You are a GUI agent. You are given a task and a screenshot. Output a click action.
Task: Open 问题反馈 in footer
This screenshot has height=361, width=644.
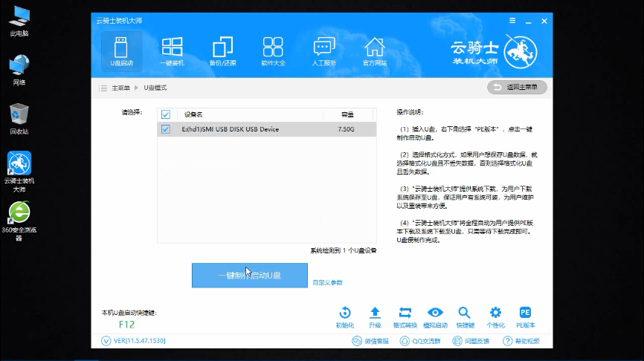coord(471,341)
